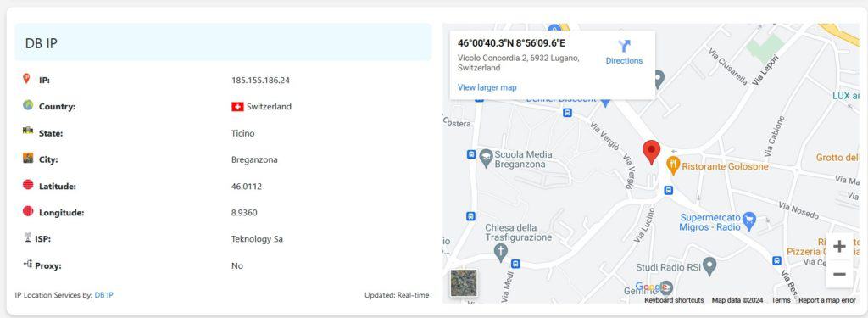Click the IP address value 185.155.186.24
Viewport: 868px width, 318px height.
point(260,81)
